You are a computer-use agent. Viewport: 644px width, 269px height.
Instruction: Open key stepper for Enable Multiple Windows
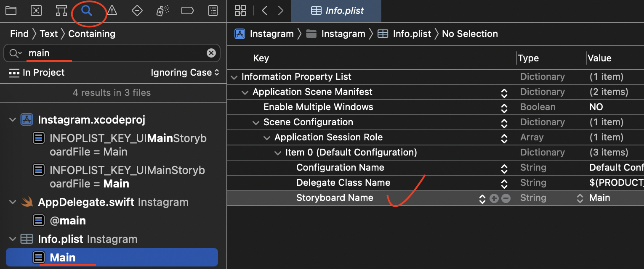coord(504,108)
